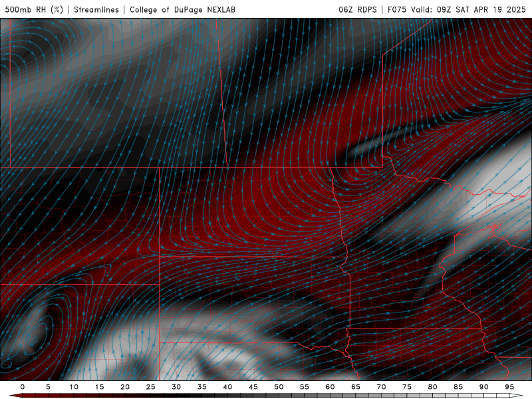Click the '90' colorbar tick label
The height and width of the screenshot is (399, 532).
point(483,387)
